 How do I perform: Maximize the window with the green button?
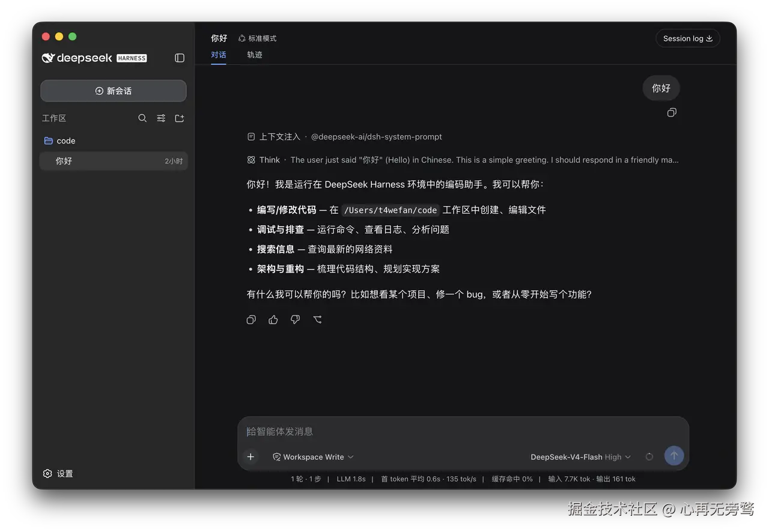click(x=73, y=37)
